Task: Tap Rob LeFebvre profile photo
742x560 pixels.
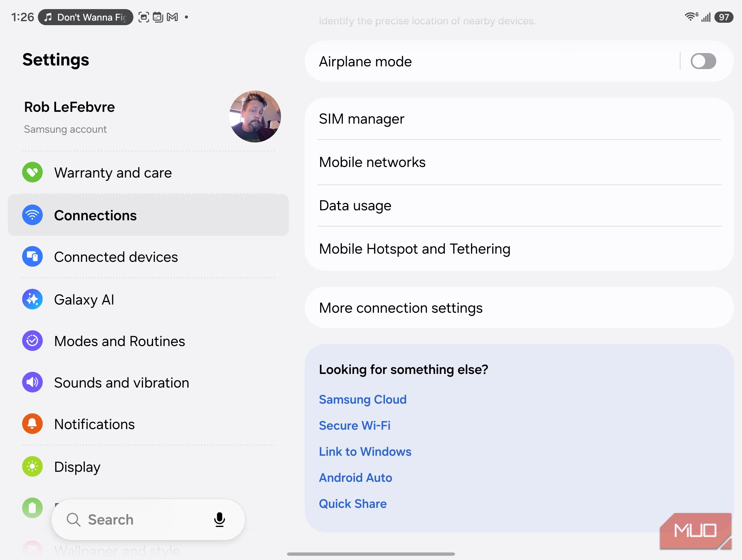Action: tap(255, 116)
